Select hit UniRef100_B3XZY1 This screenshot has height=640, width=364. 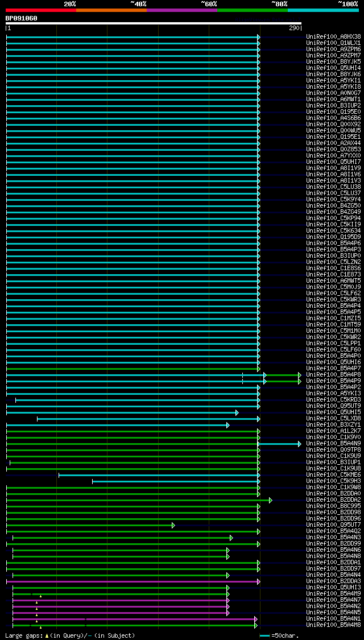333,424
